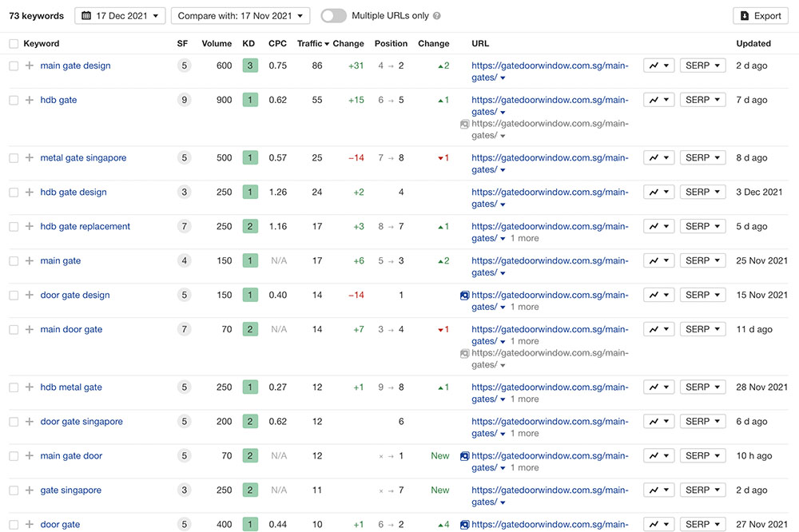The image size is (799, 532).
Task: Click the Export button
Action: (x=759, y=16)
